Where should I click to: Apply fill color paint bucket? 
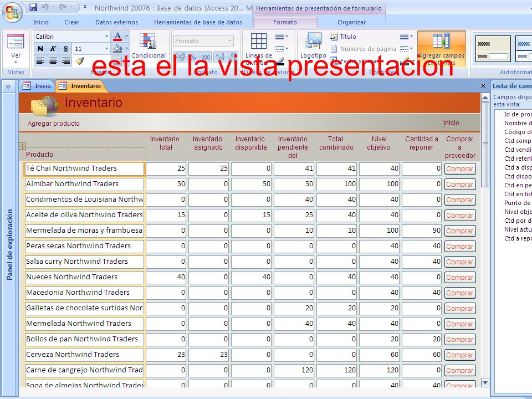pyautogui.click(x=117, y=49)
